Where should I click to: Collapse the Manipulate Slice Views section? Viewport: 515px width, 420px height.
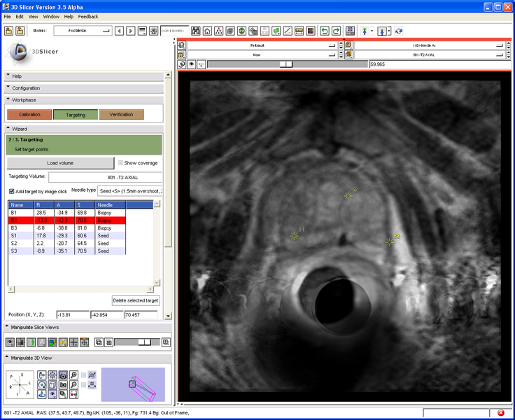[87, 328]
